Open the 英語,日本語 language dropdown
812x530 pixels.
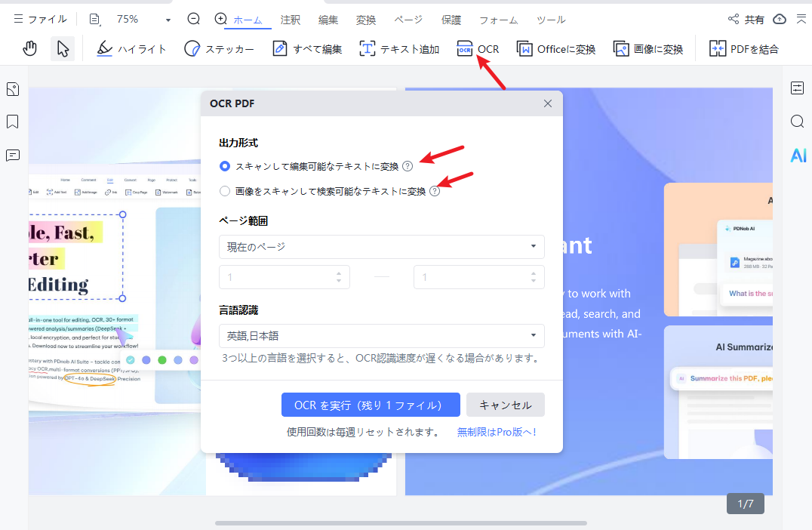coord(382,336)
